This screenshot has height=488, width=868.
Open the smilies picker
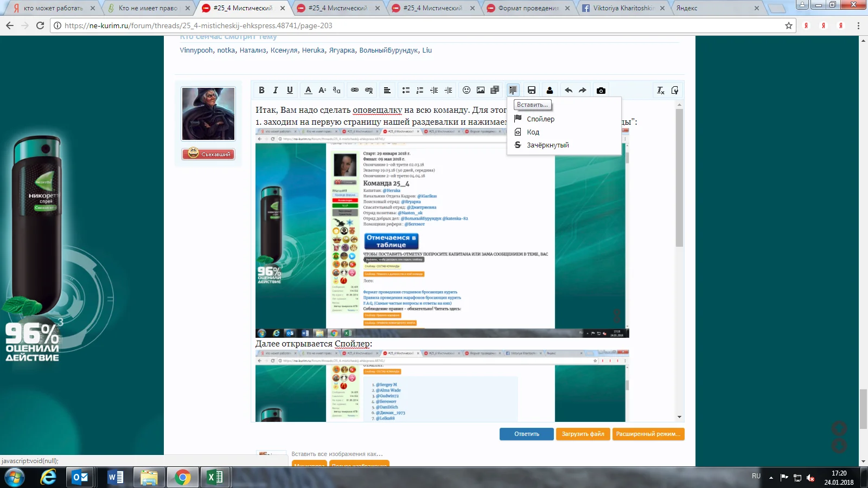467,90
